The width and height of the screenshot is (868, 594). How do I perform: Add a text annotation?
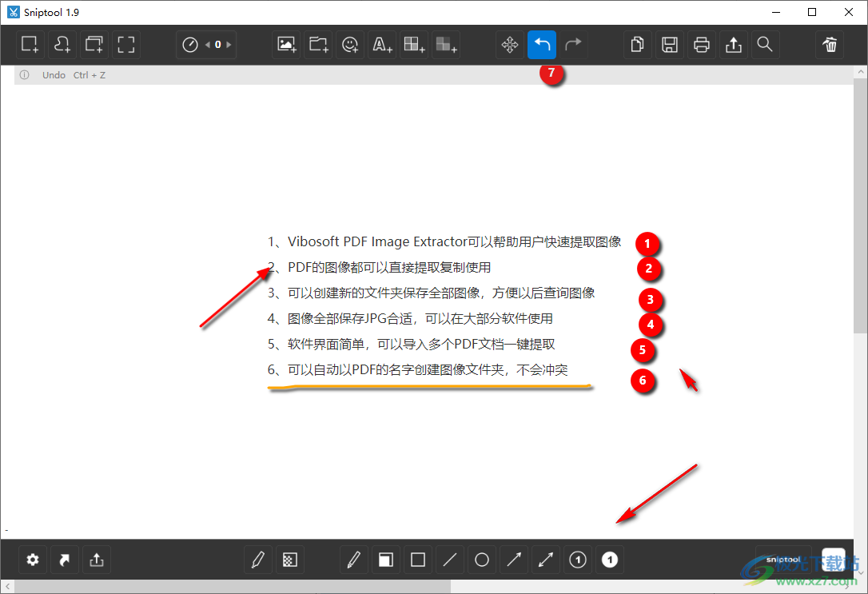coord(381,44)
